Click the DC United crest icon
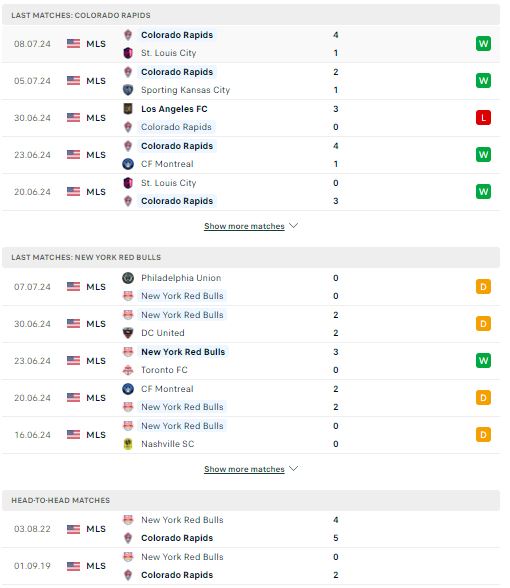 pyautogui.click(x=128, y=333)
